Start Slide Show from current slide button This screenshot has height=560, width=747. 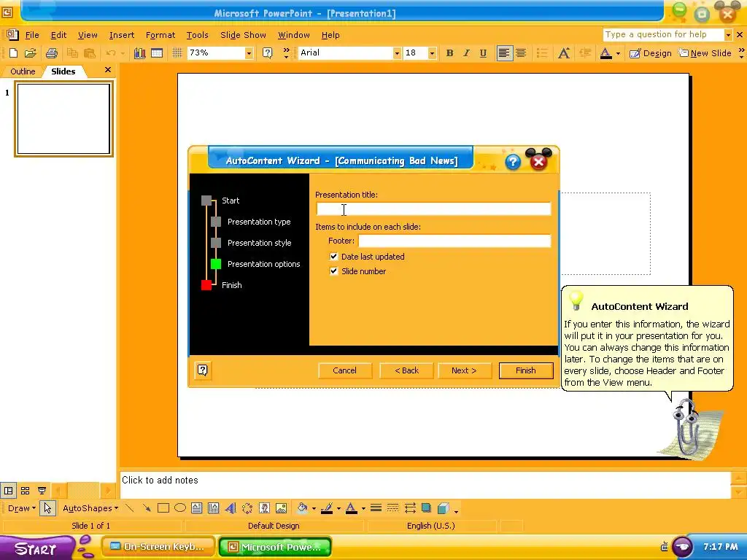pyautogui.click(x=42, y=491)
